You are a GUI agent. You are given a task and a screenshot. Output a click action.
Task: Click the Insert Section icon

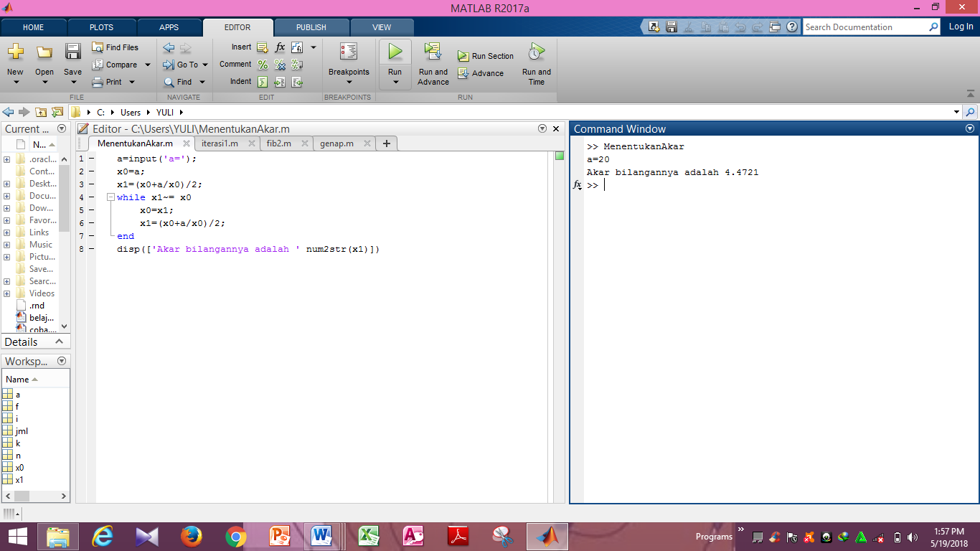[262, 47]
